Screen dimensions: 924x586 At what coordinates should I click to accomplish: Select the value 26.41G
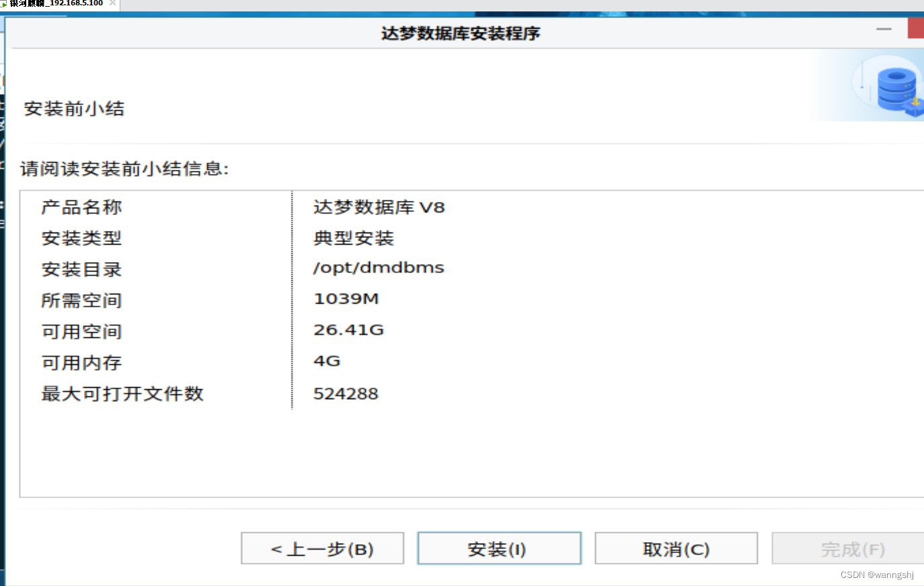tap(348, 330)
